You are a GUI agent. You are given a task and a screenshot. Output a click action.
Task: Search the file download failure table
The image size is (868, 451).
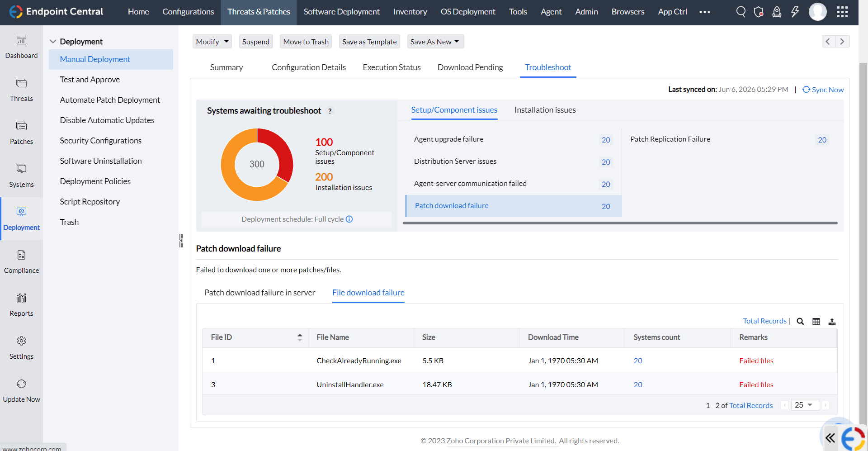(x=800, y=322)
